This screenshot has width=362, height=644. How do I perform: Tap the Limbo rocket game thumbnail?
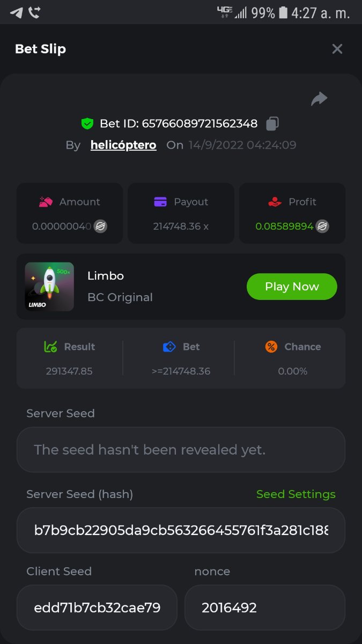pyautogui.click(x=49, y=287)
